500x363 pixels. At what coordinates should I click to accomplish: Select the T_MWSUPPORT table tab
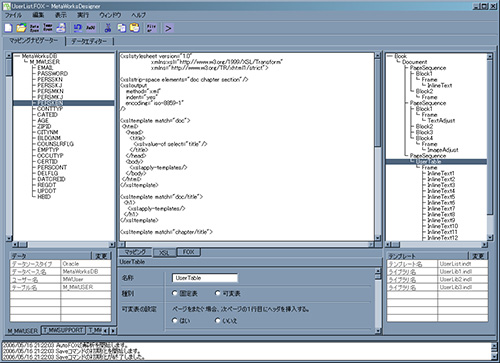pyautogui.click(x=63, y=330)
